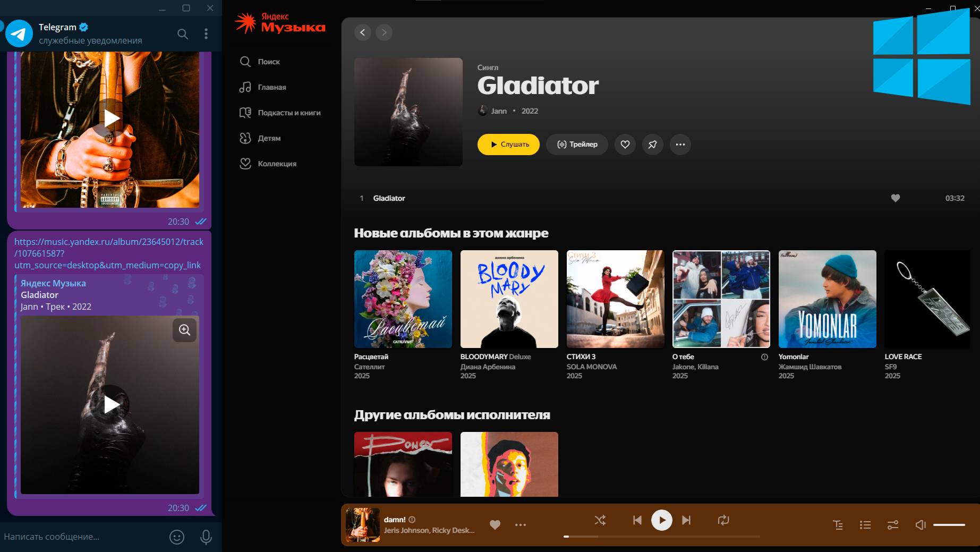
Task: Toggle shuffle in player bar
Action: coord(600,520)
